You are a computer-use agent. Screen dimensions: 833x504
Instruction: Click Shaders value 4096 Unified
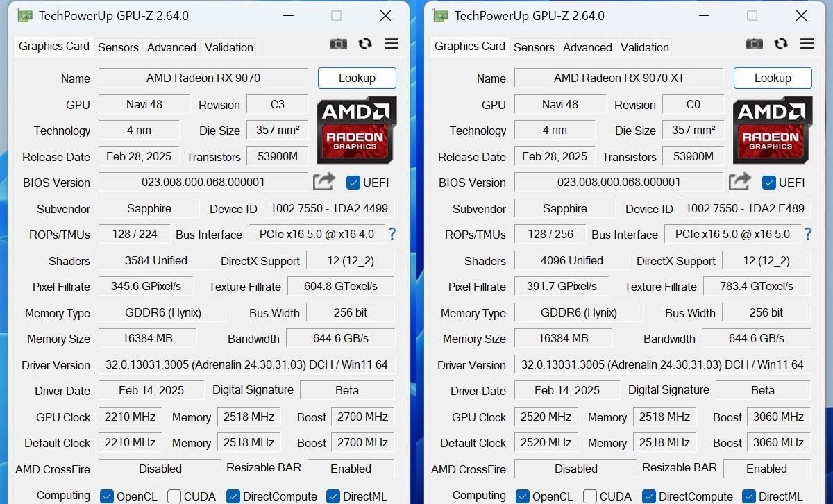click(572, 260)
